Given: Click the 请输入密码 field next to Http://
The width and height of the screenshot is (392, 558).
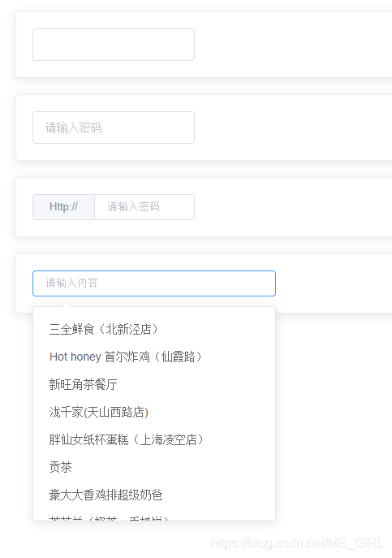Looking at the screenshot, I should pos(144,207).
